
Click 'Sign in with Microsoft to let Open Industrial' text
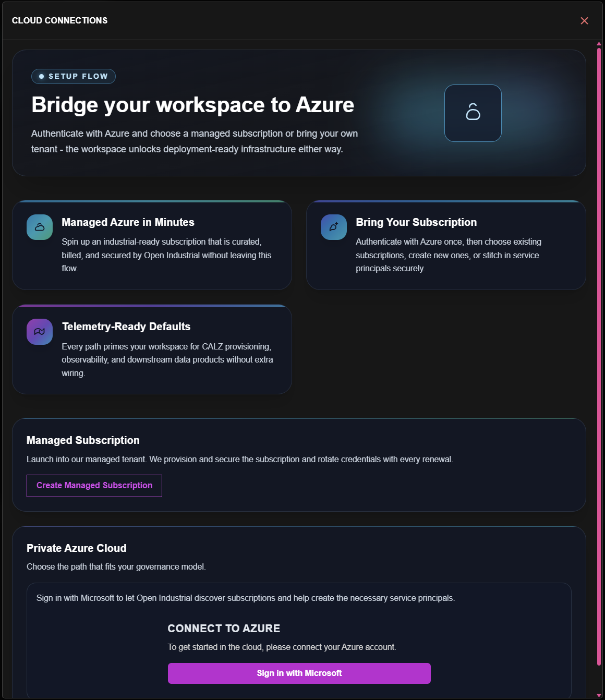(246, 598)
